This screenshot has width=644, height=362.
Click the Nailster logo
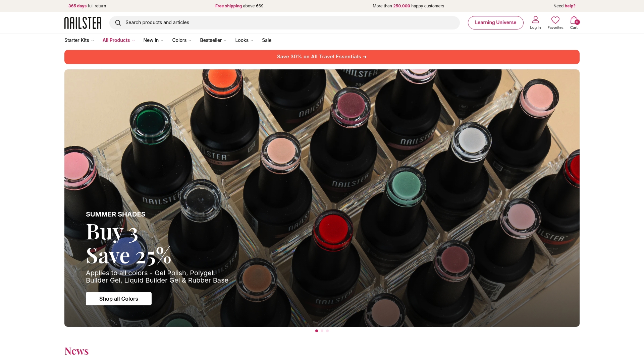tap(83, 23)
